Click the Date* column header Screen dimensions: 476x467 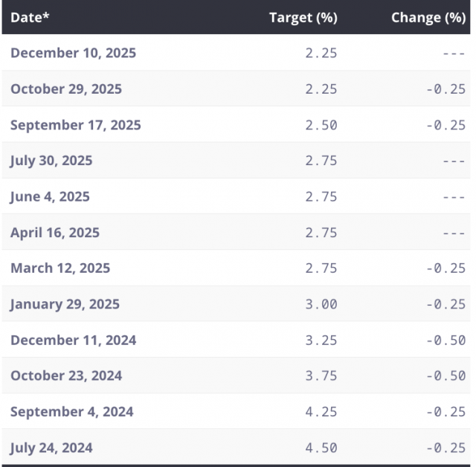point(30,18)
